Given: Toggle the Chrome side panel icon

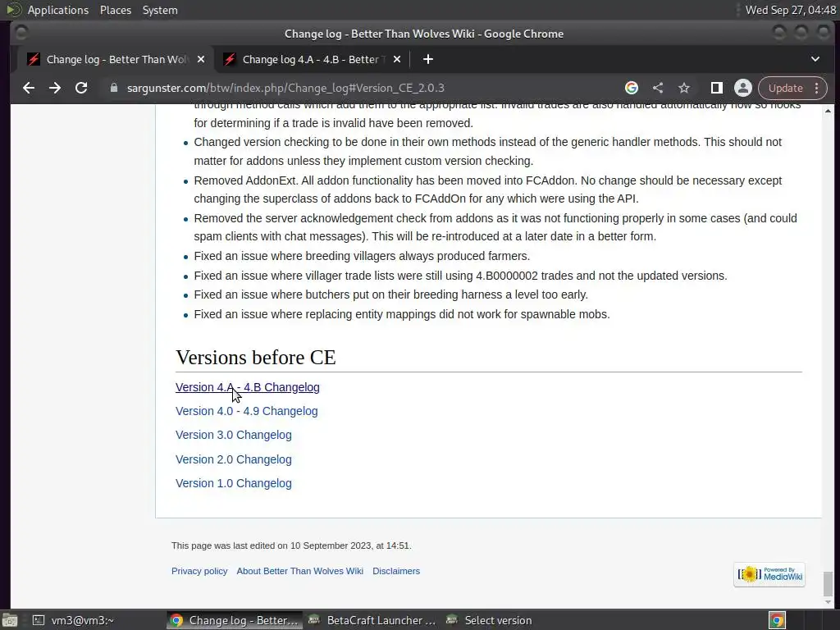Looking at the screenshot, I should coord(717,88).
